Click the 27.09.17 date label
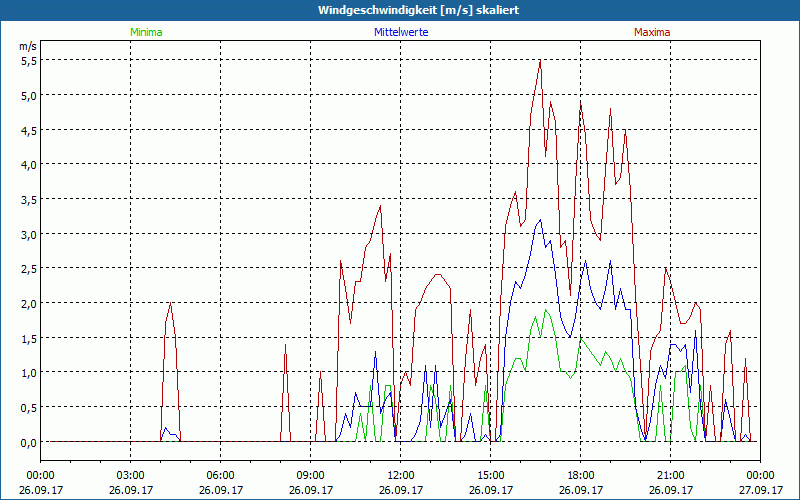Viewport: 800px width, 500px height. pos(760,490)
